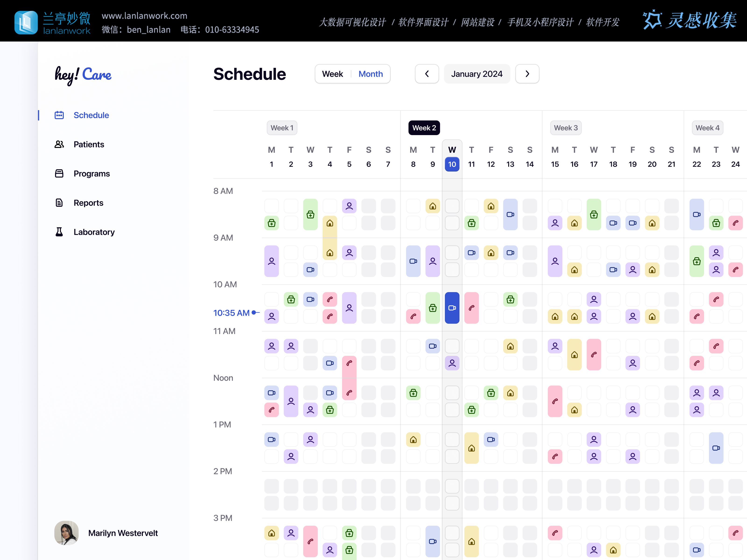Select the Week 1 label
The image size is (747, 560).
282,128
